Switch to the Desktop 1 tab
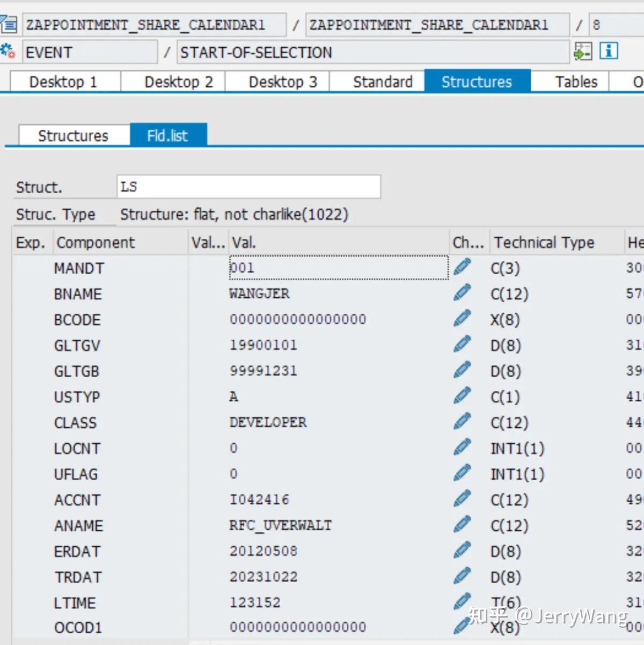 pos(63,82)
